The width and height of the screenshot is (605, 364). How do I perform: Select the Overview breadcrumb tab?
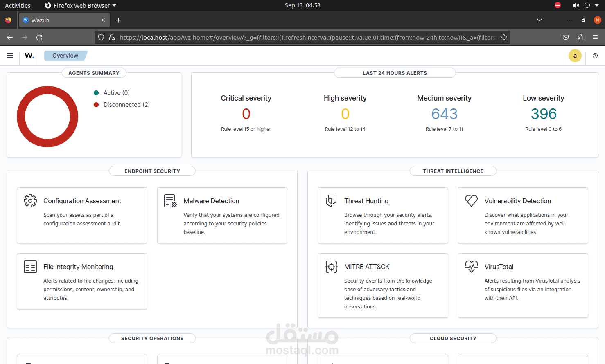[65, 56]
